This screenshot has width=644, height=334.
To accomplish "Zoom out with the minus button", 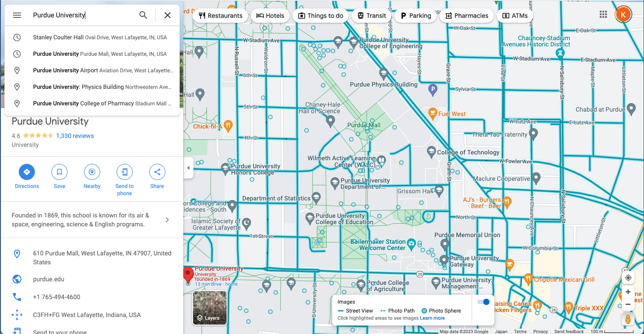I will [x=628, y=305].
